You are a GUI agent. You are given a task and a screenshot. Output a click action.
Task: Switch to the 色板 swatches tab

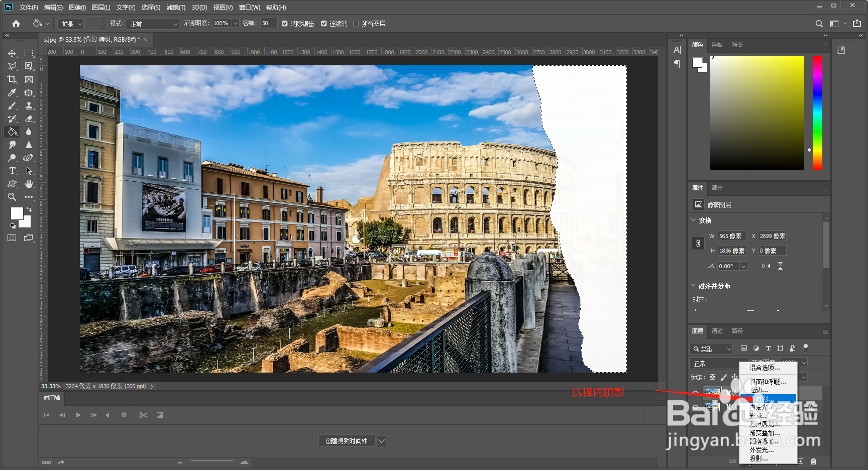[x=717, y=45]
